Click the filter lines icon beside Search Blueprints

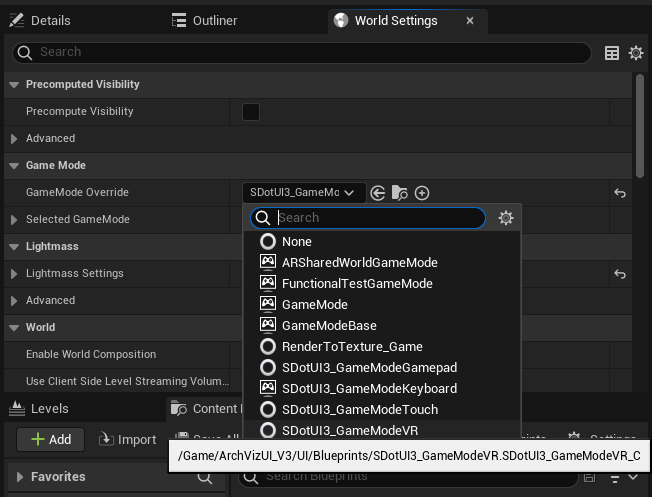click(x=615, y=478)
